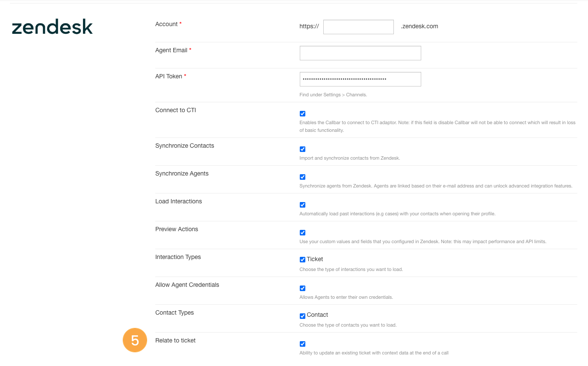
Task: Toggle the Relate to ticket checkbox
Action: 302,344
